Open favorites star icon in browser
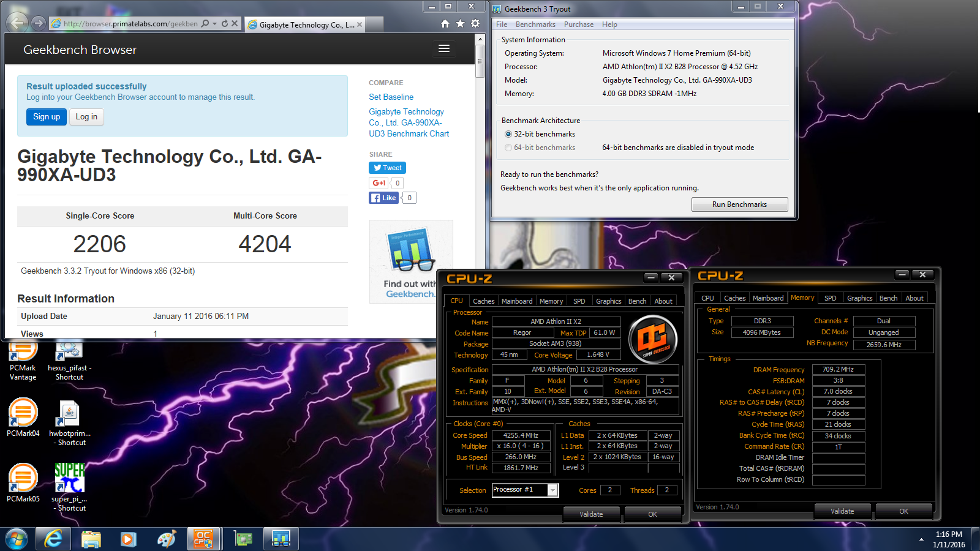The image size is (980, 551). 460,23
